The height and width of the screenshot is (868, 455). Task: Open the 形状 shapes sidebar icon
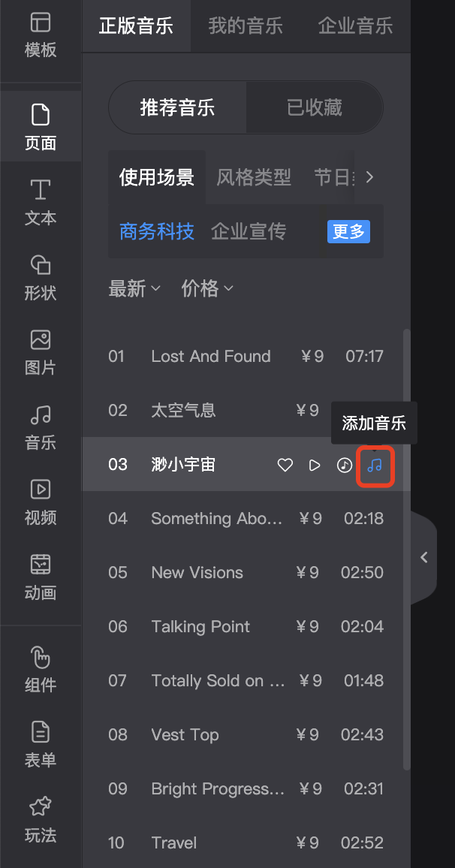[x=41, y=277]
